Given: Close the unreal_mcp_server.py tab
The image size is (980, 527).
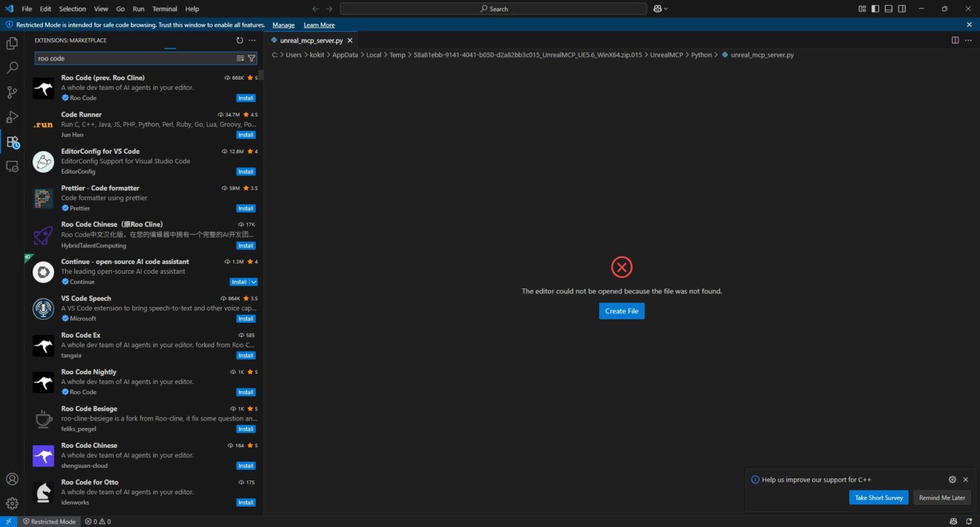Looking at the screenshot, I should [x=350, y=40].
